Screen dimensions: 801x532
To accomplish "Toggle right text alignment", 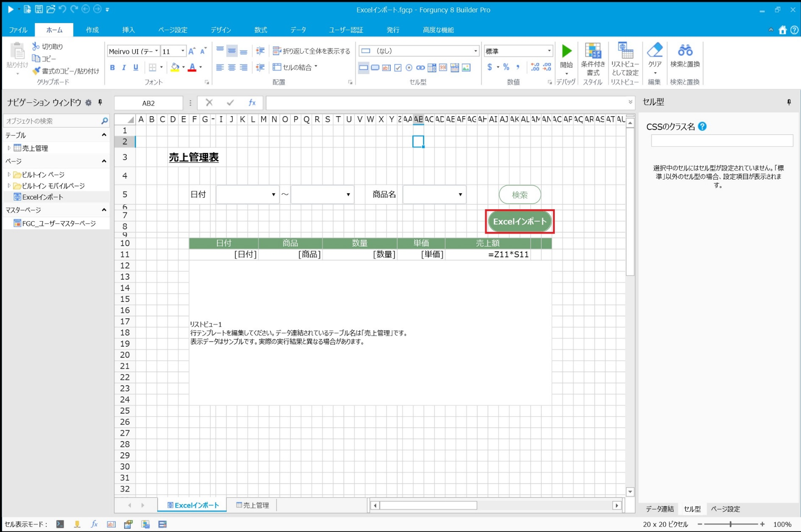I will (x=243, y=68).
